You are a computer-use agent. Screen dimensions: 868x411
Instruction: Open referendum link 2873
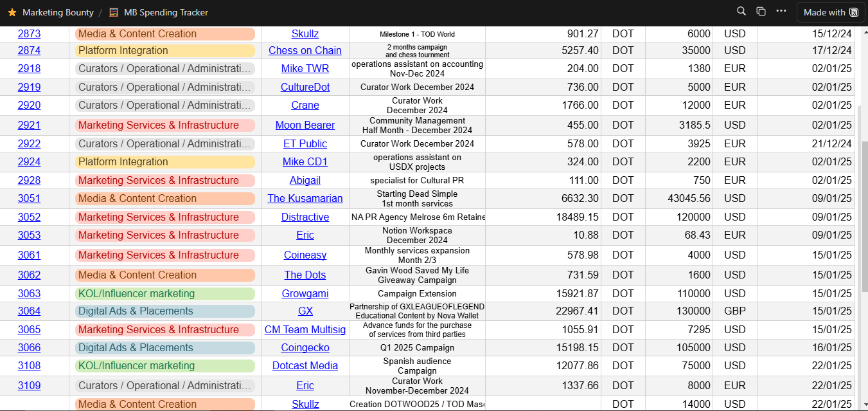(x=29, y=33)
